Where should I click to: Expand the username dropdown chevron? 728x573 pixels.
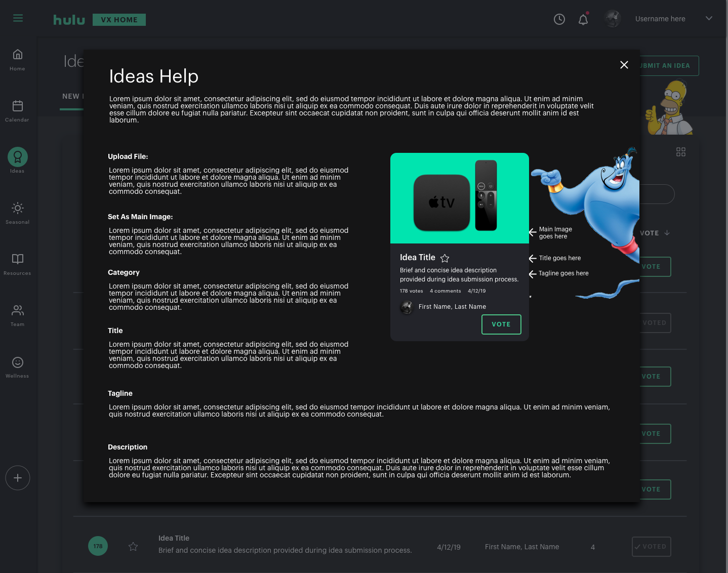click(709, 18)
